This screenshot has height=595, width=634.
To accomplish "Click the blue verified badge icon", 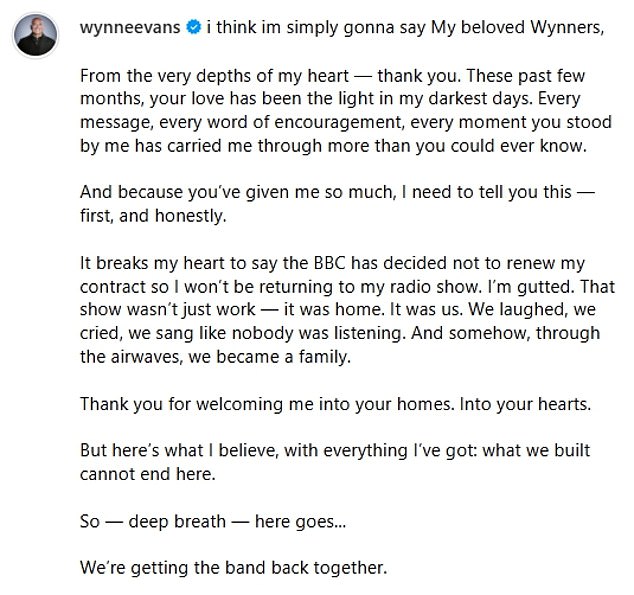I will point(194,27).
